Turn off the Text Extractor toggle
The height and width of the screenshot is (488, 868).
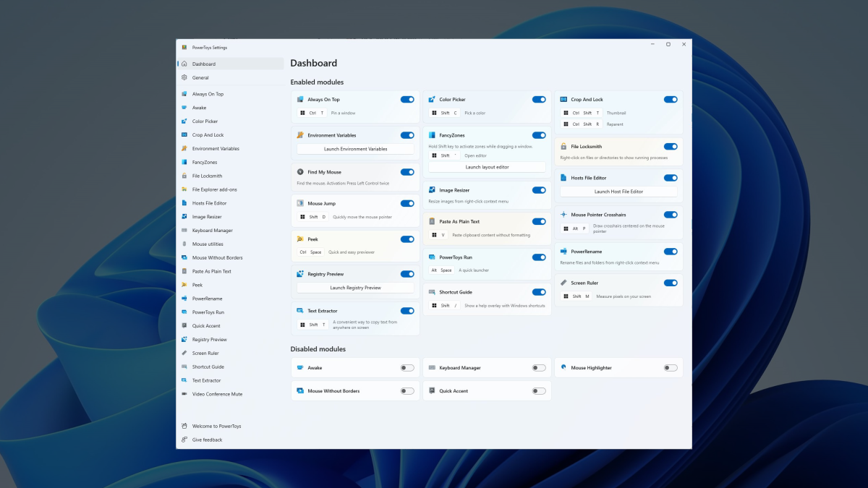pyautogui.click(x=407, y=310)
